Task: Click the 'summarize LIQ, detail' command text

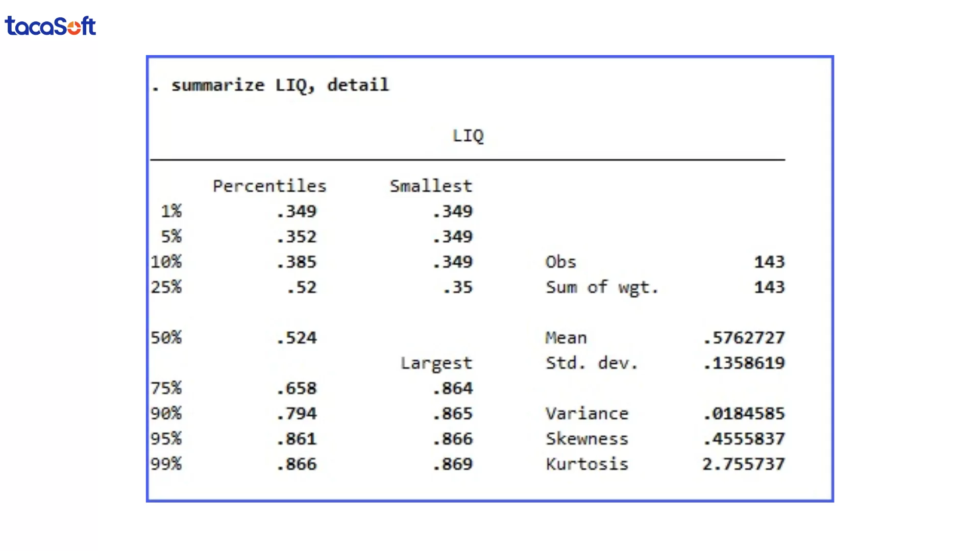Action: (280, 85)
